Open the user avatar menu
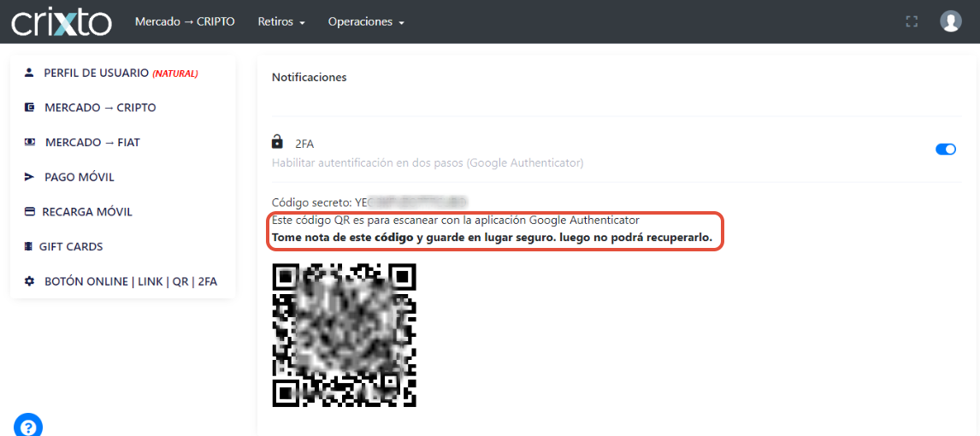 pyautogui.click(x=951, y=21)
